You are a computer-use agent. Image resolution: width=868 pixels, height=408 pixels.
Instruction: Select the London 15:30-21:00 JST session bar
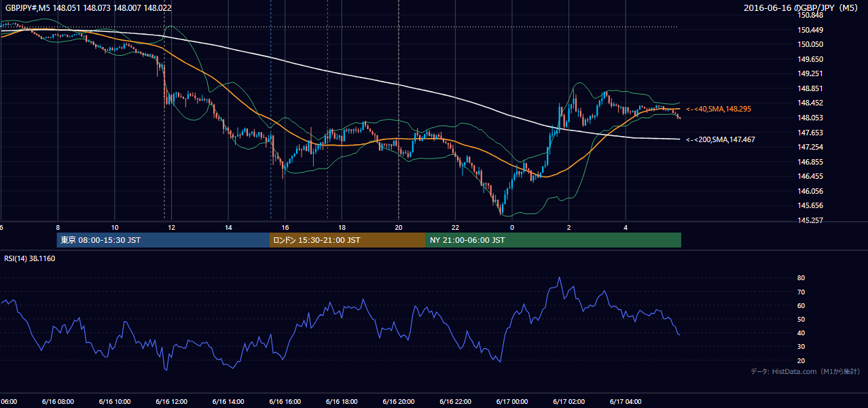pyautogui.click(x=348, y=240)
